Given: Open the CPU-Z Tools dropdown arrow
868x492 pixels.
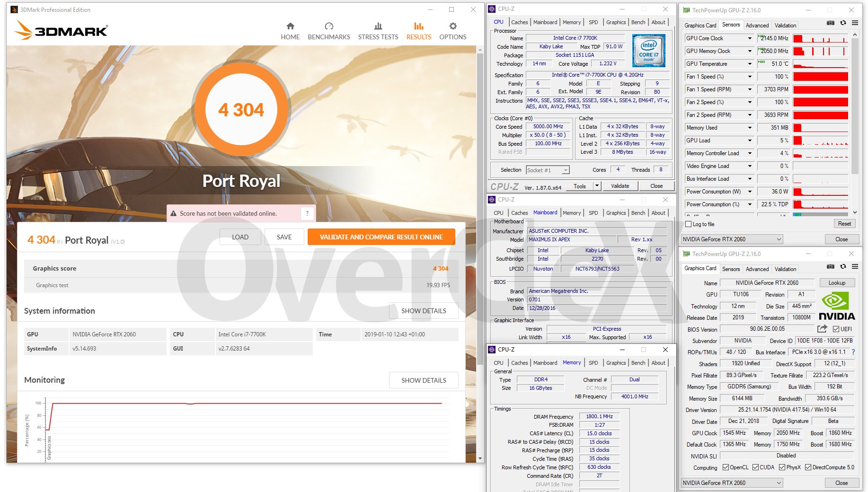Looking at the screenshot, I should pyautogui.click(x=597, y=186).
